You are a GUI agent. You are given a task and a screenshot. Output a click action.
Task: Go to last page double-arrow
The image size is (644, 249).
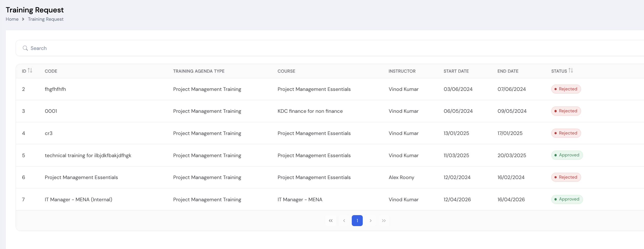click(x=384, y=220)
